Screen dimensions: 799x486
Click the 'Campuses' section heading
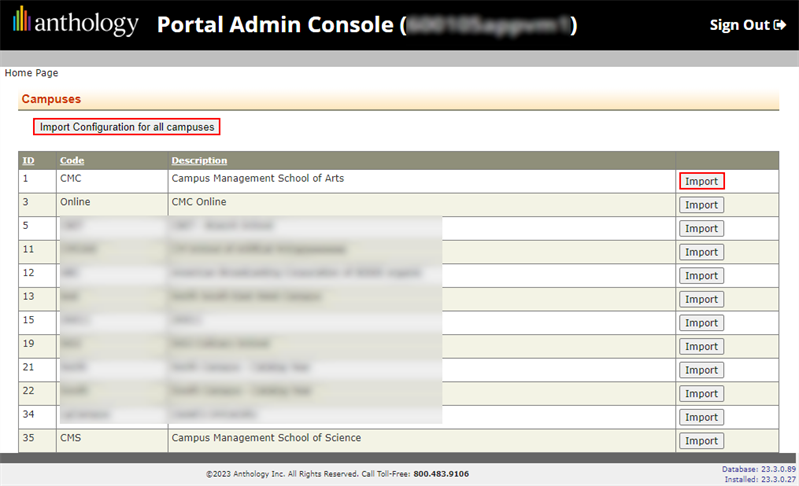click(51, 99)
